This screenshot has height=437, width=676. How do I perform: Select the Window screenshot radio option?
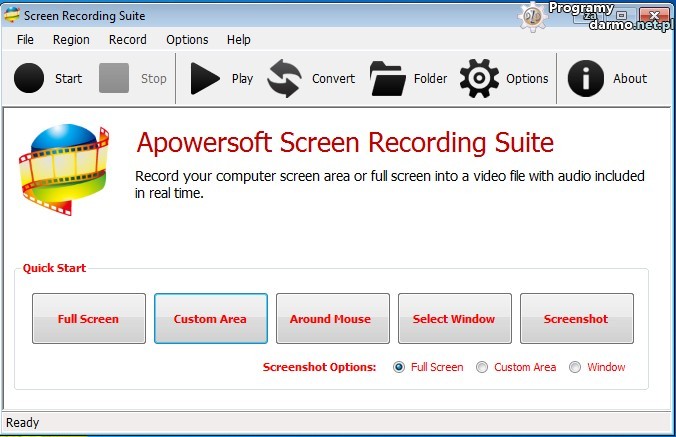point(575,367)
